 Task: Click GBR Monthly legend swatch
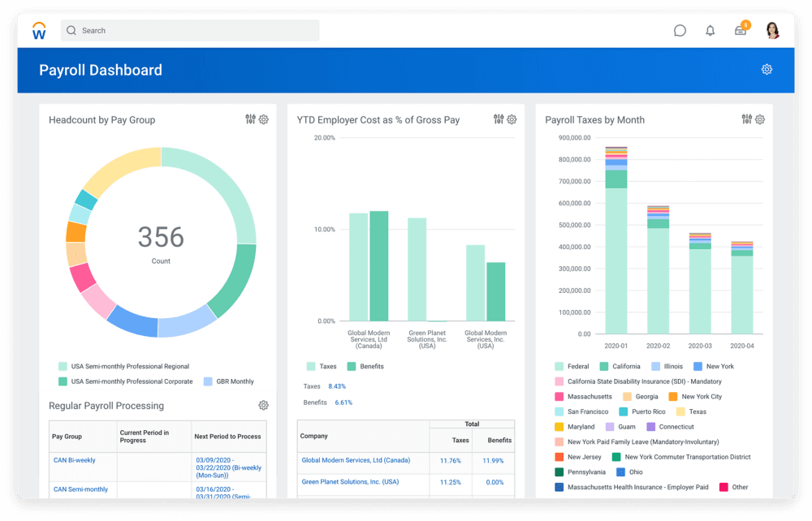point(208,381)
